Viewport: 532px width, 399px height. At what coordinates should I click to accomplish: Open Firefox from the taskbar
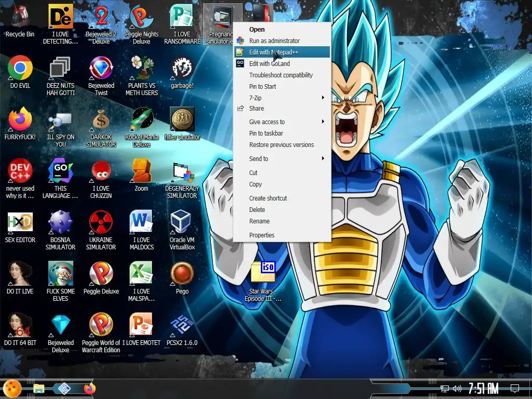(89, 389)
